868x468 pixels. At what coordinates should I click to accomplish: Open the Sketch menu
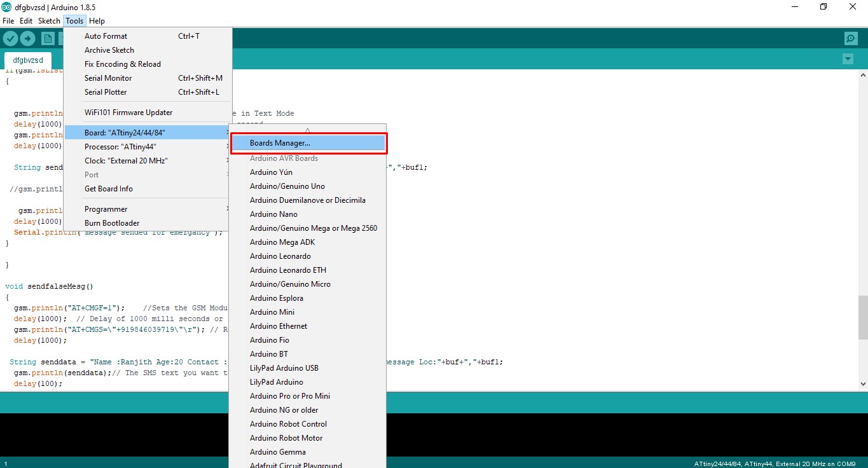[49, 21]
